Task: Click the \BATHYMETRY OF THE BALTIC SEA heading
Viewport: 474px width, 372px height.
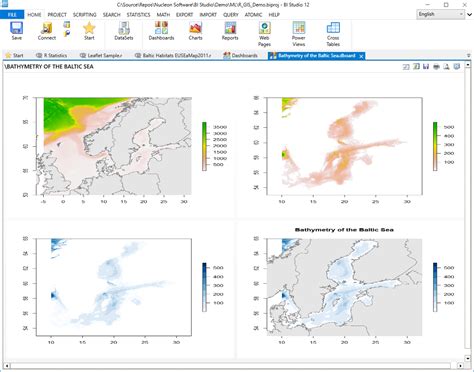Action: click(x=49, y=67)
